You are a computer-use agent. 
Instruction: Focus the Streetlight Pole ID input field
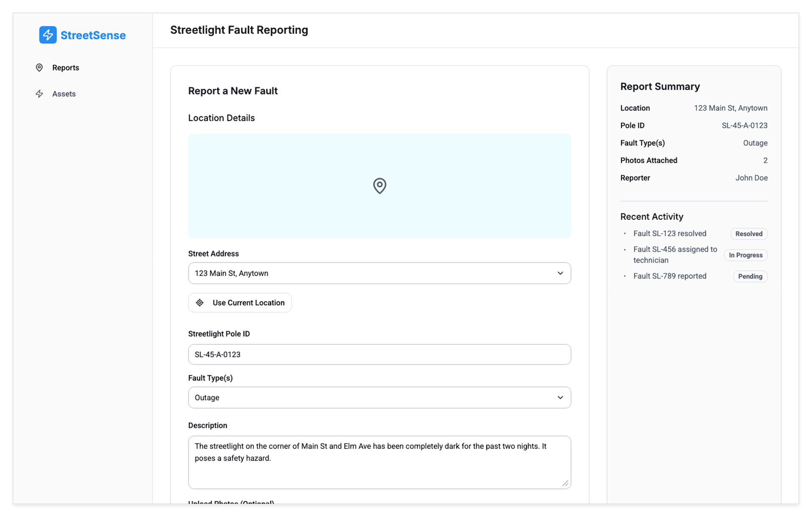379,354
